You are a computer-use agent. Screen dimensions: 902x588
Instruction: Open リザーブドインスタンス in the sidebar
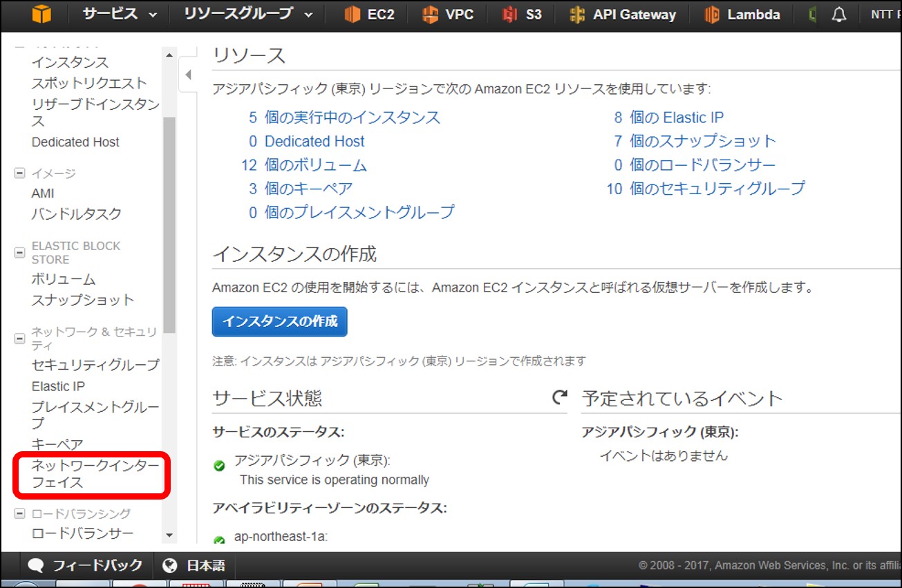click(95, 112)
